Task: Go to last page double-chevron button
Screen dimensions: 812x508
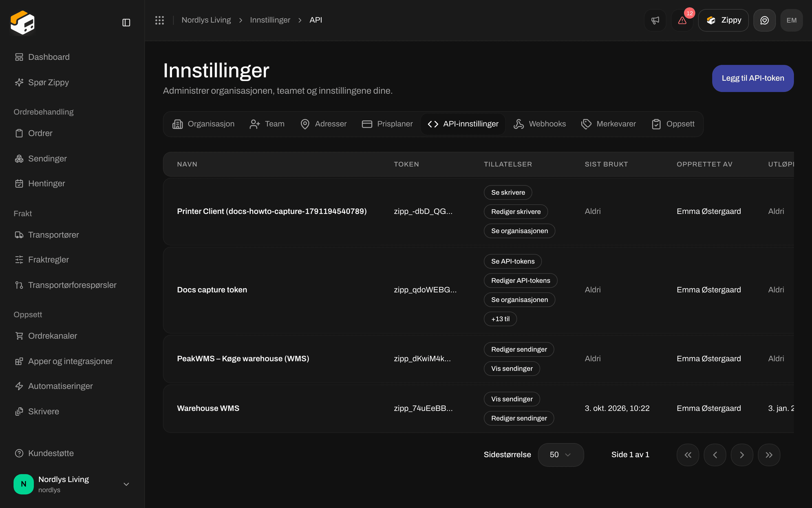Action: (x=769, y=455)
